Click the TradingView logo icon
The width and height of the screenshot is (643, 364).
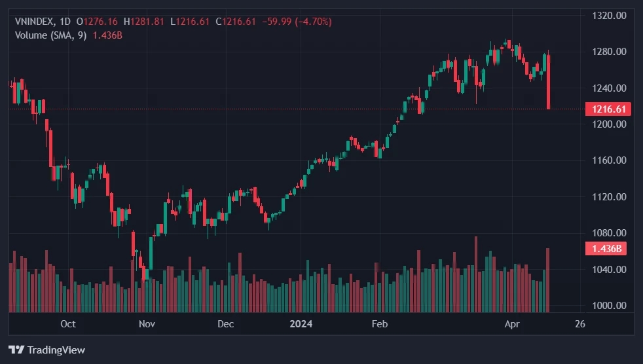(16, 350)
